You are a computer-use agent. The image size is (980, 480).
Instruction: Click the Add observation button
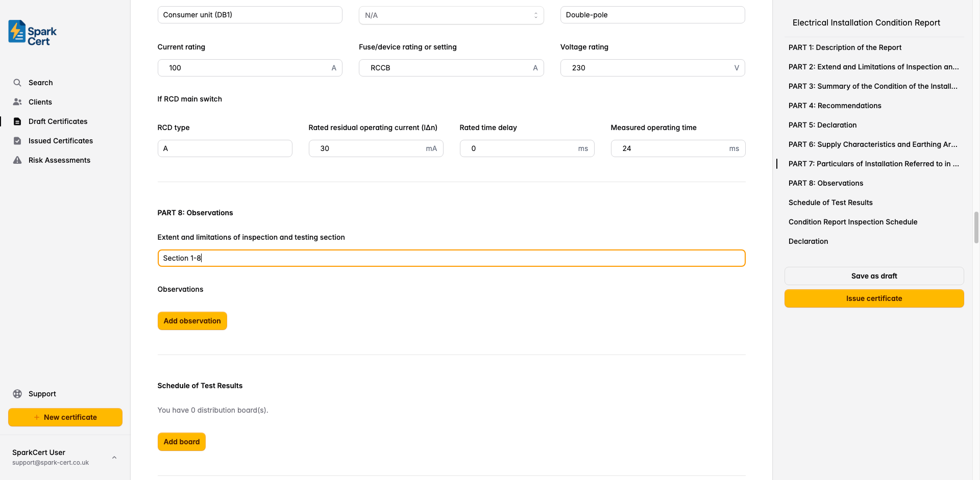click(x=192, y=320)
